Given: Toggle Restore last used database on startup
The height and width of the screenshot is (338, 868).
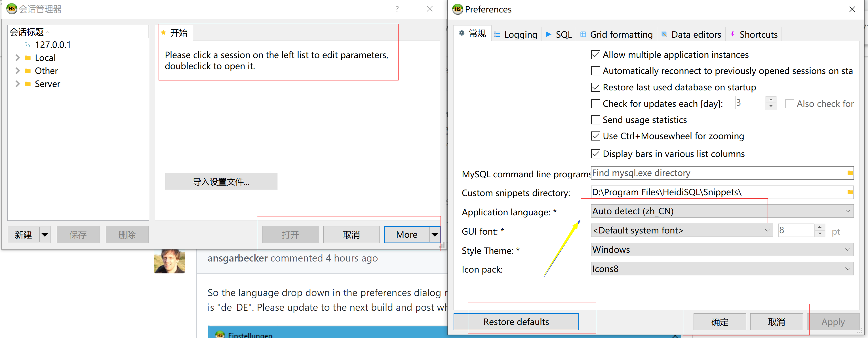Looking at the screenshot, I should pos(595,88).
